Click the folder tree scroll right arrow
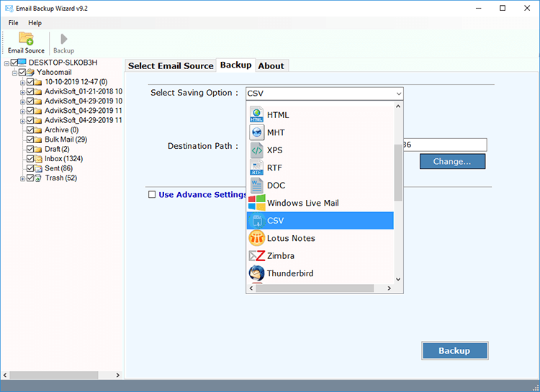This screenshot has height=392, width=540. pyautogui.click(x=118, y=375)
